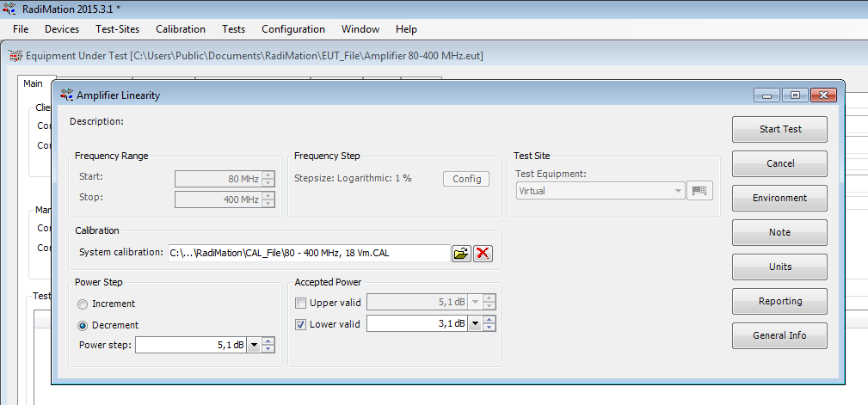Click the Amplifier Linearity window icon
Screen dimensions: 868x405
[x=67, y=95]
